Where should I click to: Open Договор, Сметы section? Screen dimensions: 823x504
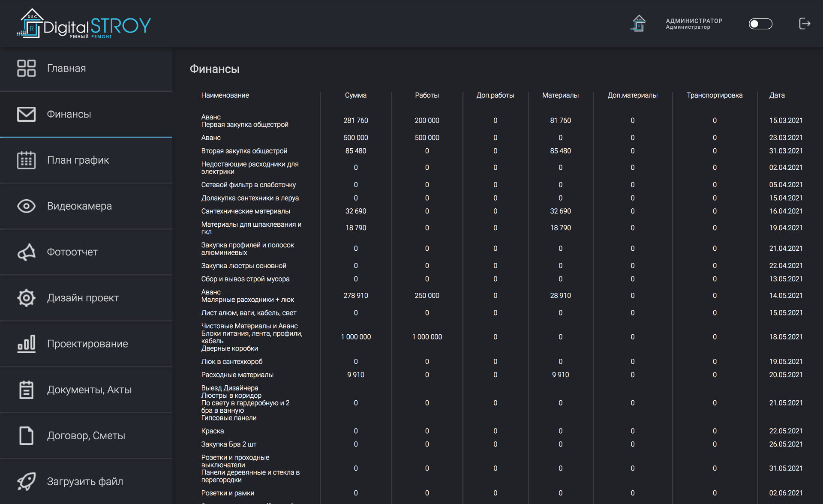click(x=86, y=435)
